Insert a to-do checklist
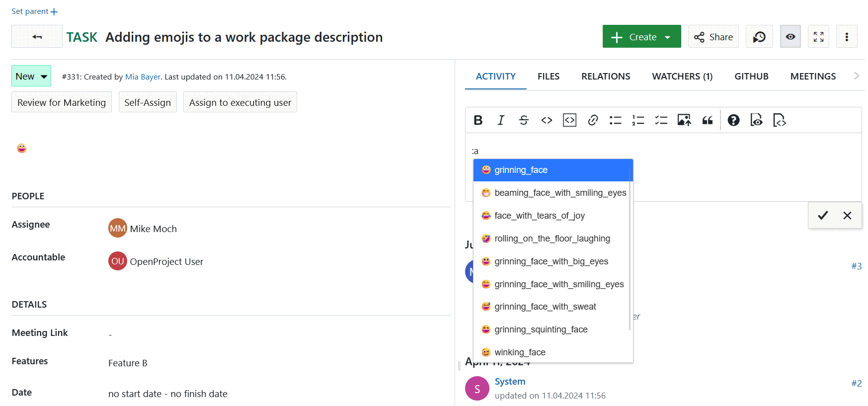This screenshot has height=406, width=868. click(661, 120)
